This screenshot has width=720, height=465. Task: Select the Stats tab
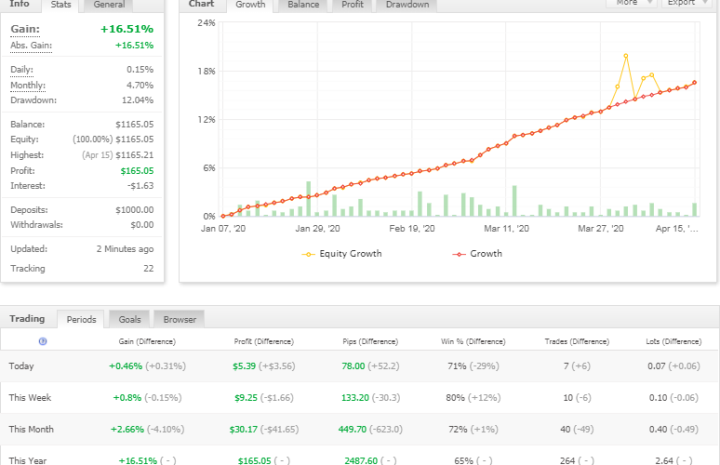61,4
